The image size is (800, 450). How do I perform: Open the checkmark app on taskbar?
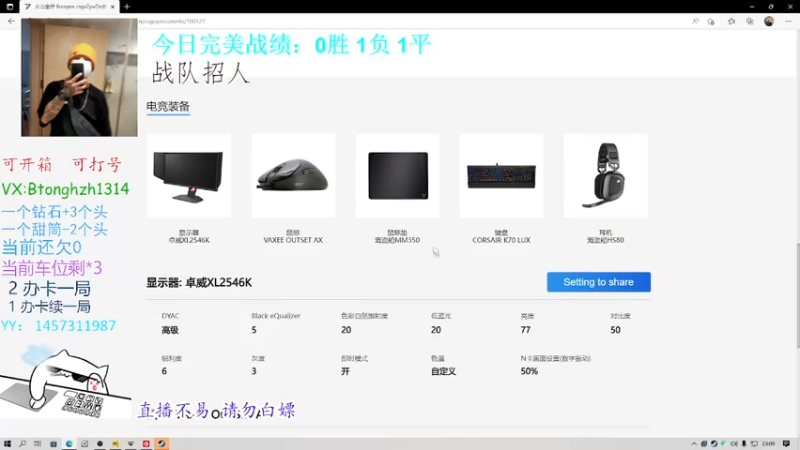(x=85, y=444)
